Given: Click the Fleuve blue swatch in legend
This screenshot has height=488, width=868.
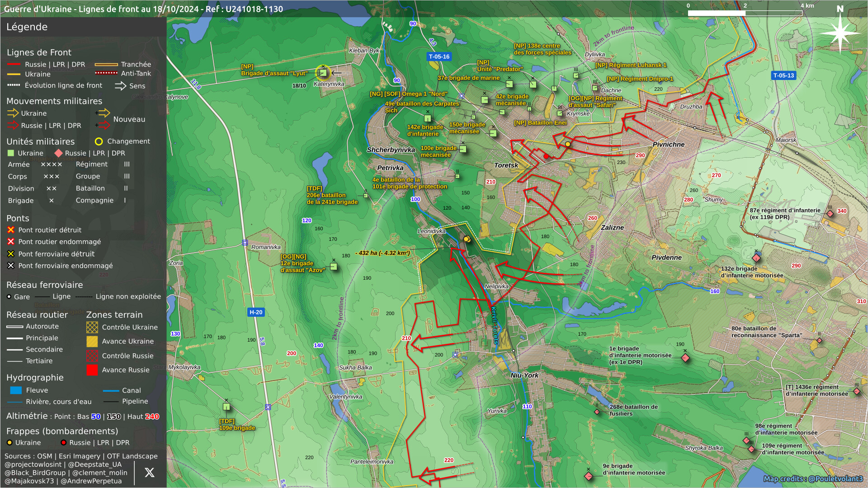Looking at the screenshot, I should (16, 390).
